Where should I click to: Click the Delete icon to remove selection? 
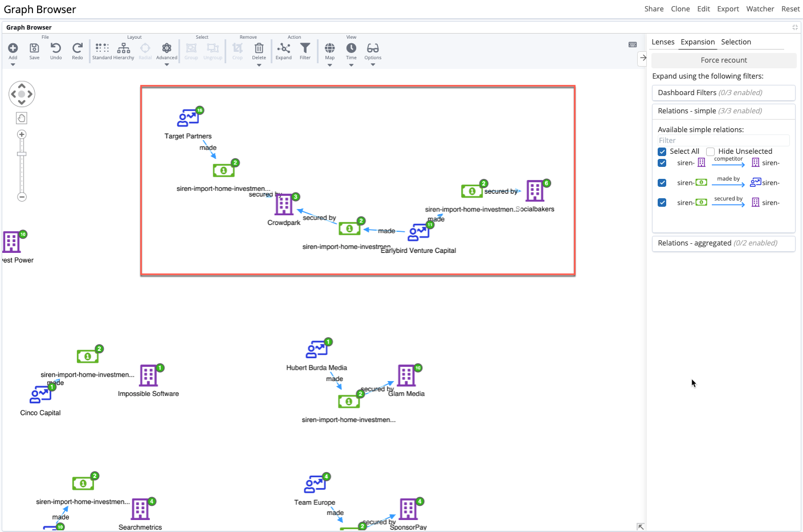click(x=259, y=51)
